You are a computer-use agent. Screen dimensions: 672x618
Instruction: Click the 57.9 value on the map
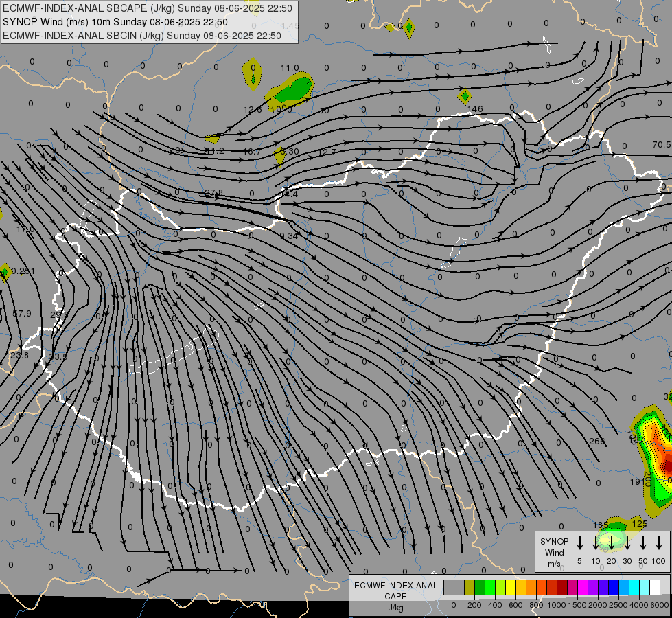tap(22, 314)
